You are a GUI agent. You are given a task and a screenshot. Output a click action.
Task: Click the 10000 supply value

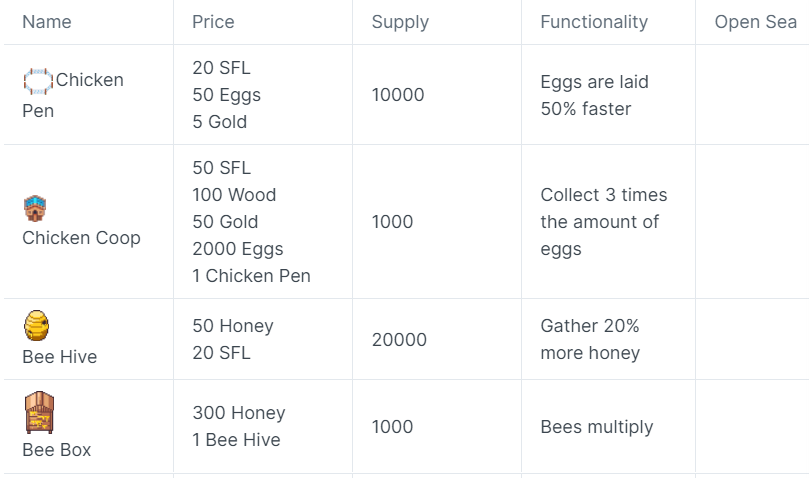398,94
